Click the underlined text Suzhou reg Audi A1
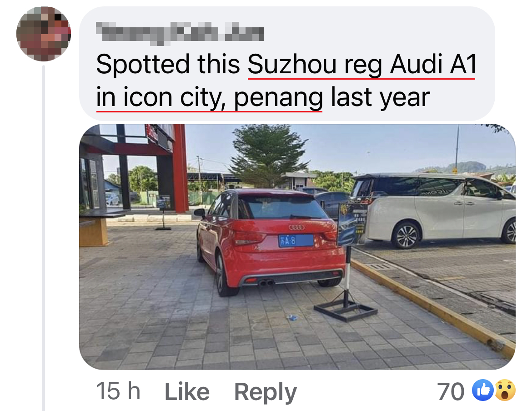532x411 pixels. tap(362, 64)
